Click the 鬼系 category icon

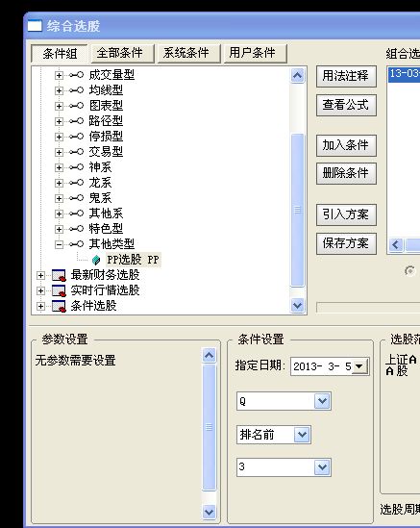click(x=76, y=198)
